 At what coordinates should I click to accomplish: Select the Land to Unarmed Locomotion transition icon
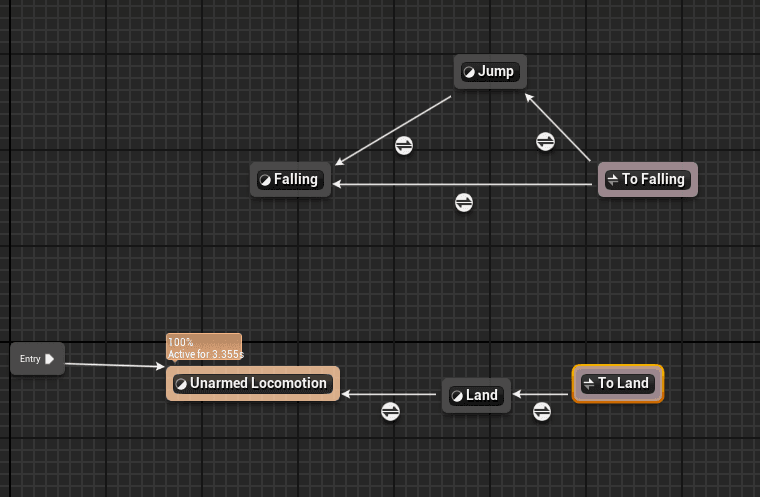(x=391, y=411)
